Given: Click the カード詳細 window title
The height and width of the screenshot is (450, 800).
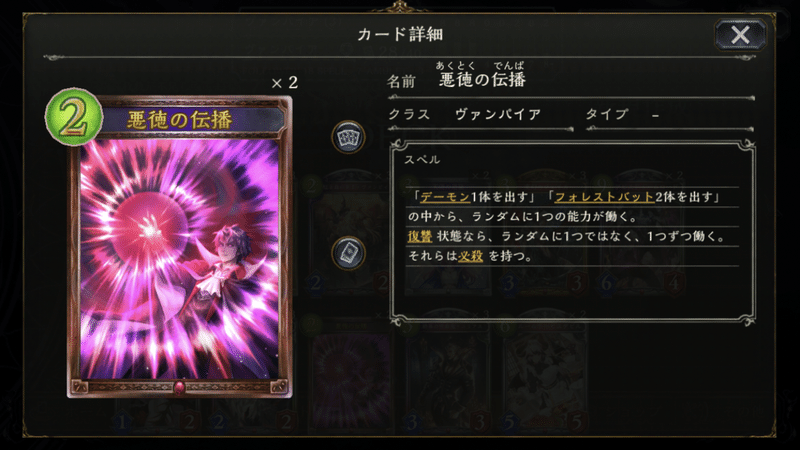Looking at the screenshot, I should [x=400, y=35].
